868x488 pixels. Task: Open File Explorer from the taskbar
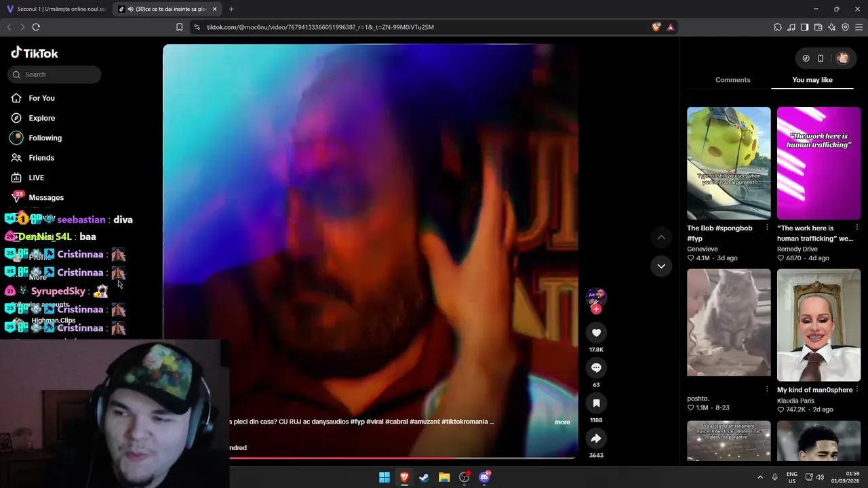pyautogui.click(x=444, y=477)
